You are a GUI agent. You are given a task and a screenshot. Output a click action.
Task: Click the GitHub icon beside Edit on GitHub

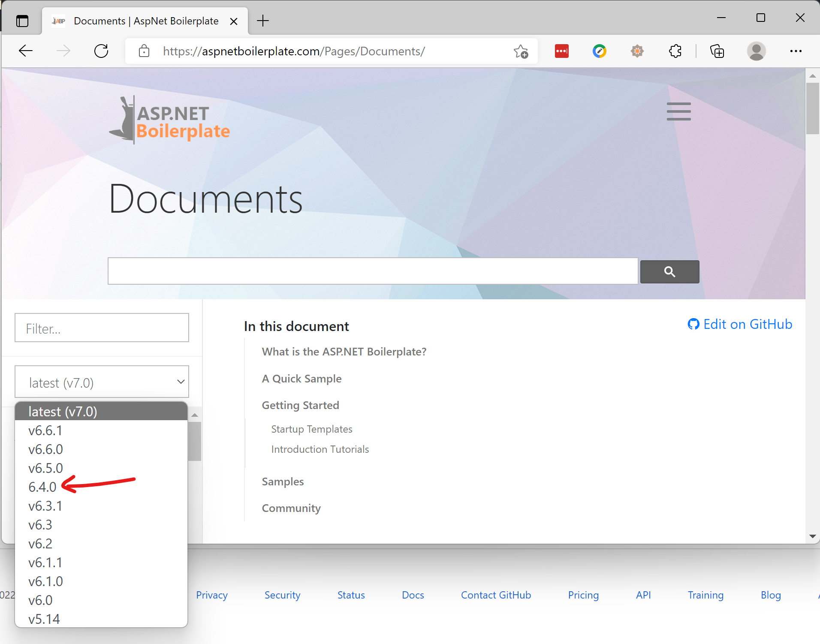(693, 324)
